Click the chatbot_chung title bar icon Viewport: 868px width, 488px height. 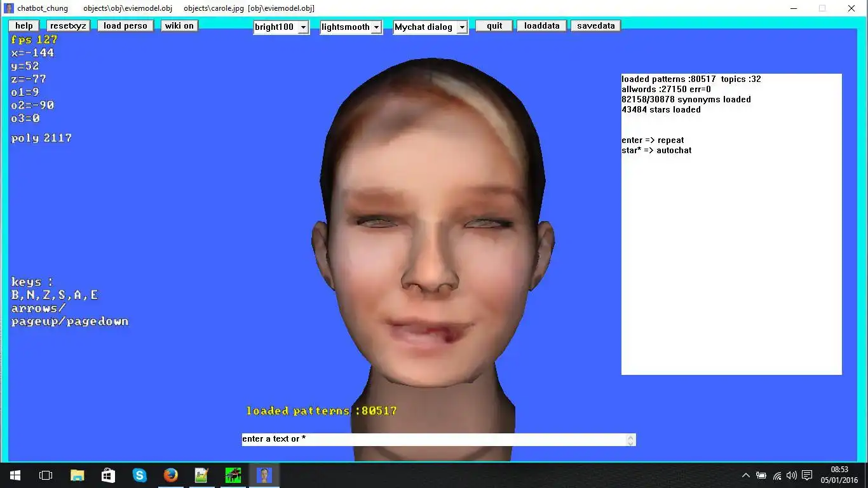point(9,8)
